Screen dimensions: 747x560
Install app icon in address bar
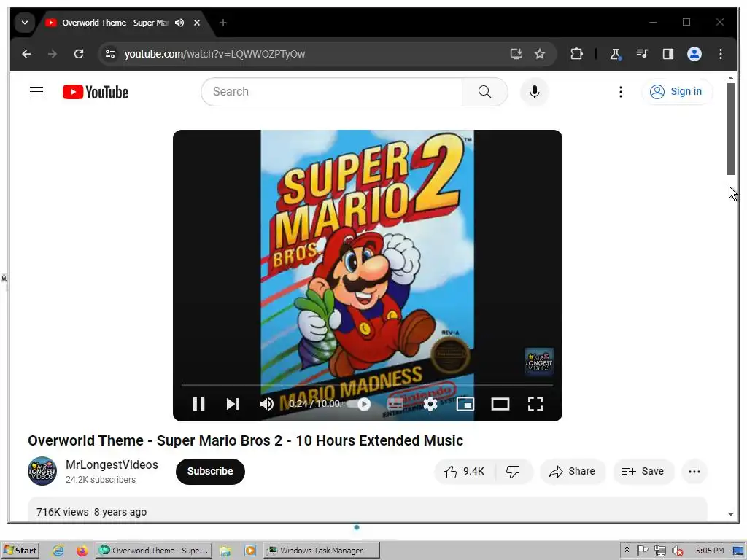(x=516, y=54)
